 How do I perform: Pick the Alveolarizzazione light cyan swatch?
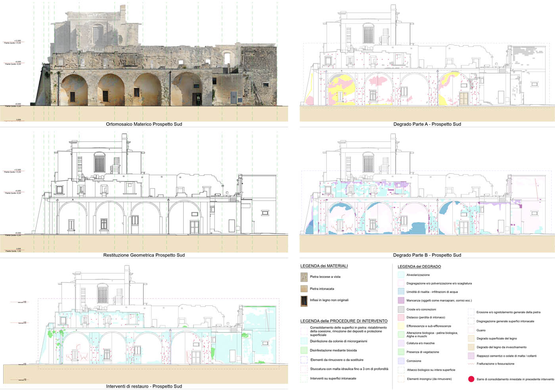(401, 275)
